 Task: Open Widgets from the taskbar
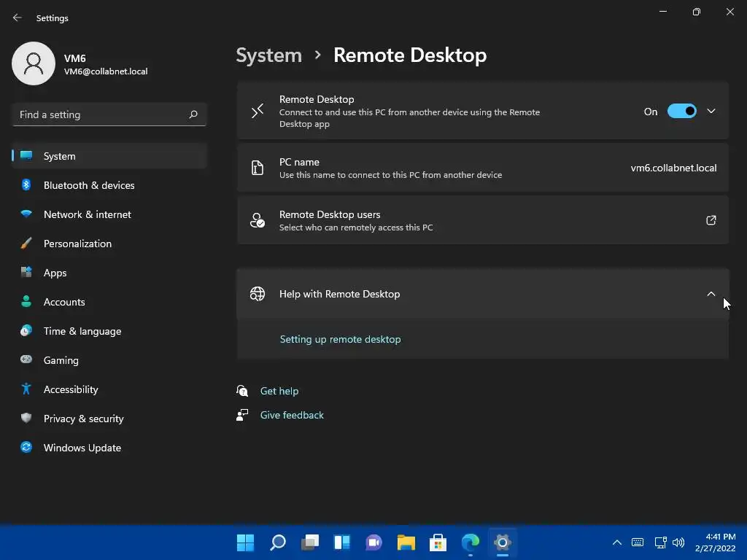(x=342, y=542)
